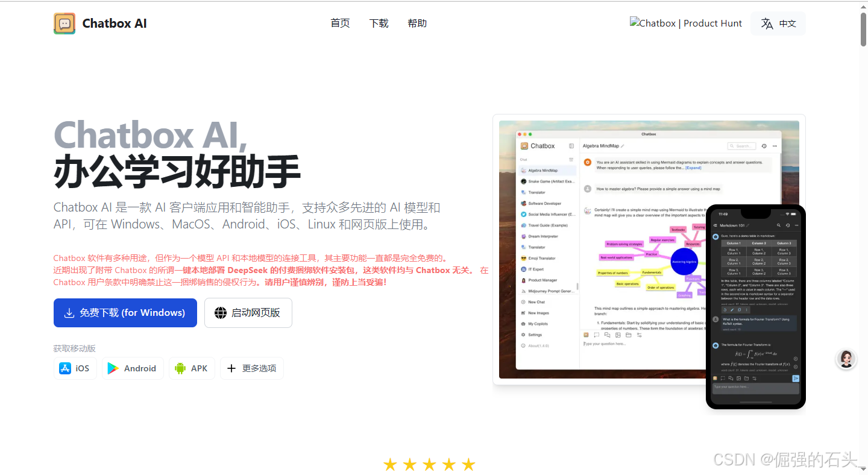Expand 更多选项 for more platforms
The image size is (868, 475).
[x=252, y=368]
